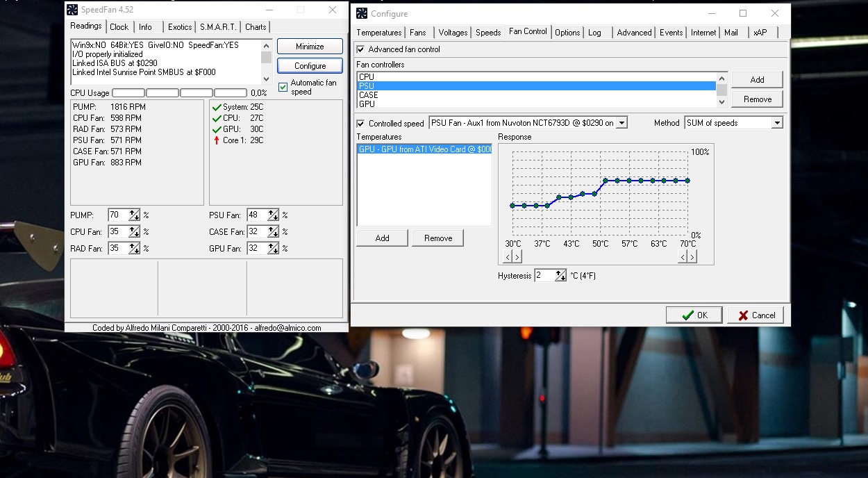The height and width of the screenshot is (478, 868).
Task: Click left arrow below 70°C on response graph
Action: pyautogui.click(x=682, y=257)
